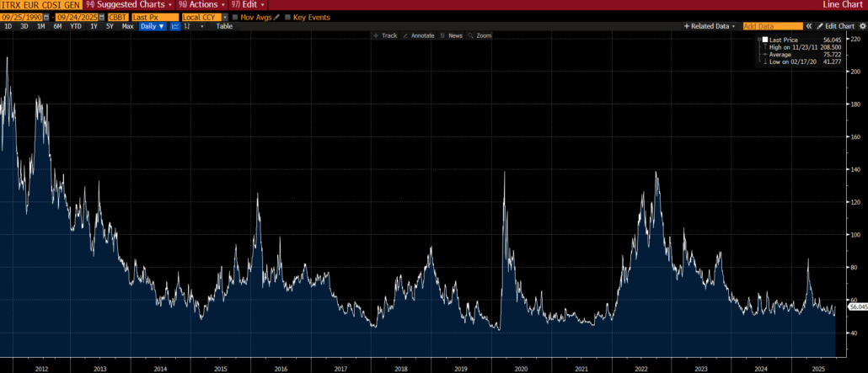Enable the Mov Avgs checkbox
868x373 pixels.
[235, 17]
